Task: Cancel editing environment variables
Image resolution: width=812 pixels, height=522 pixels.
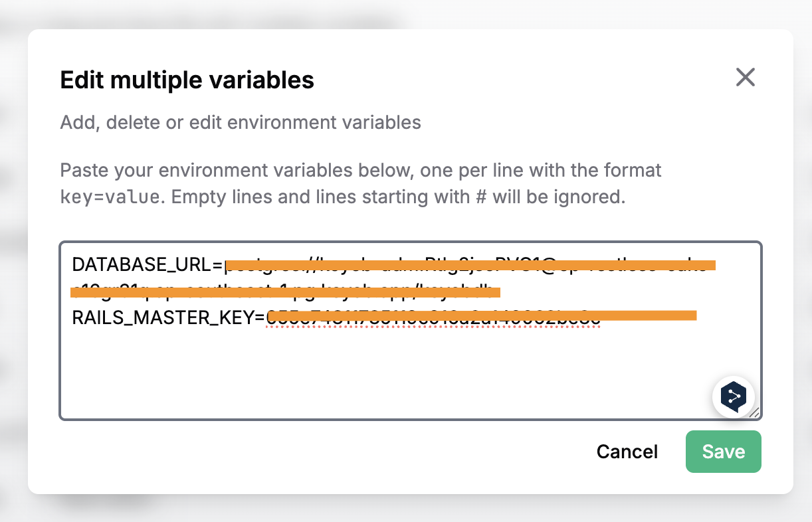Action: 627,452
